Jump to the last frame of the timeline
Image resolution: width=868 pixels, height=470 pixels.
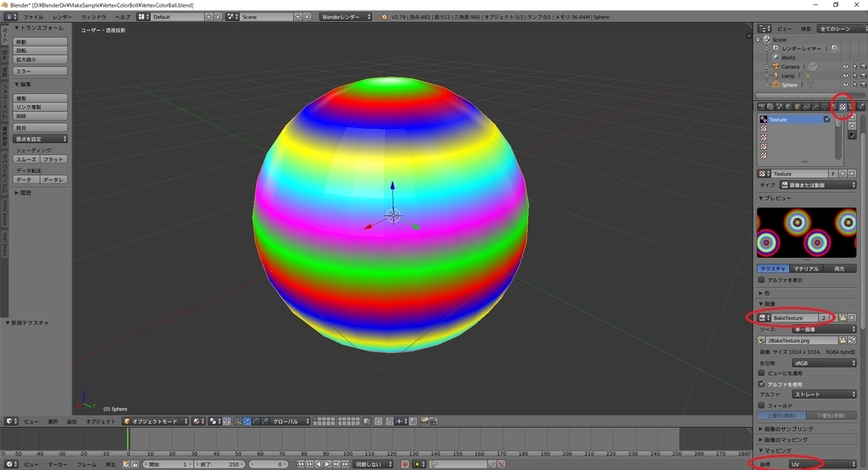coord(346,464)
